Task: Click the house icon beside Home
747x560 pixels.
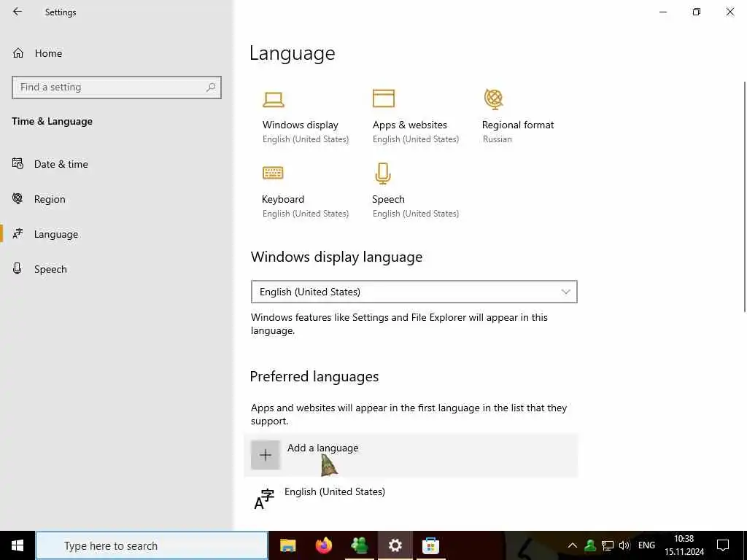Action: 18,52
